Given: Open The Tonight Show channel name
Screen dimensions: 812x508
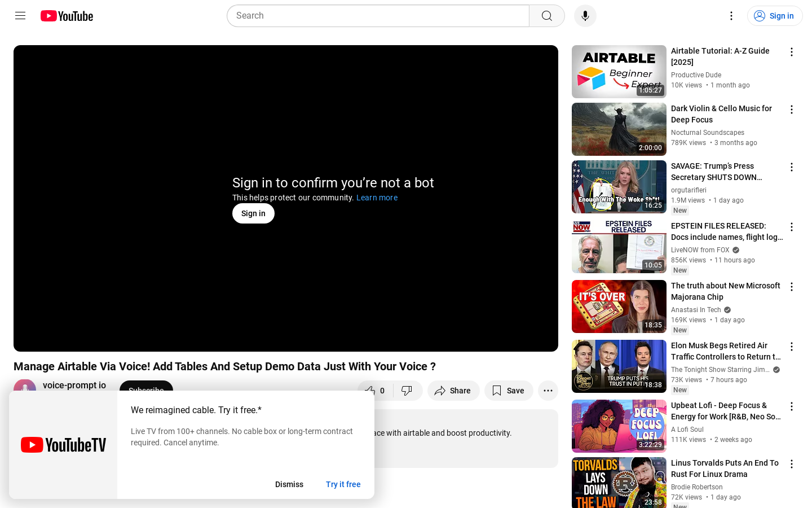Looking at the screenshot, I should click(720, 370).
